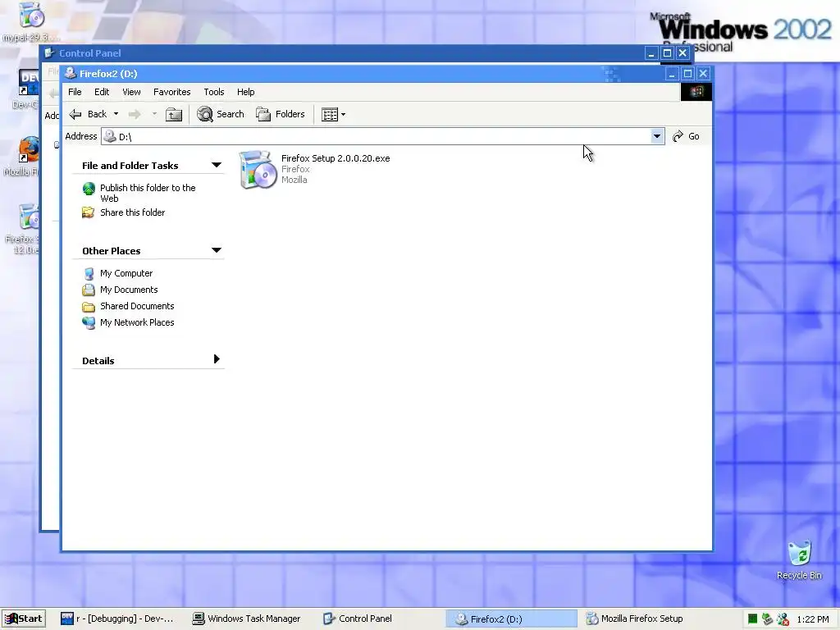Click the Control Panel window title bar
840x630 pixels.
(343, 53)
